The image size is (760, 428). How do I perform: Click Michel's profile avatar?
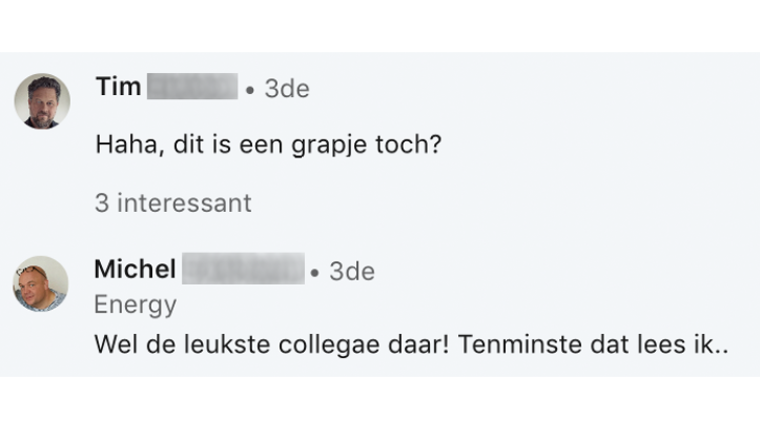pos(41,283)
